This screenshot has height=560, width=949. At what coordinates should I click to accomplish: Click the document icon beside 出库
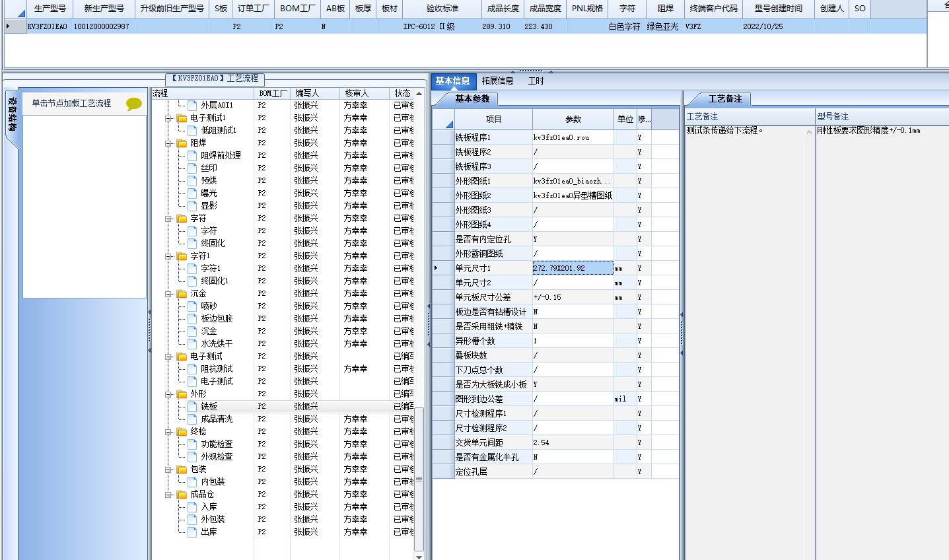(192, 532)
